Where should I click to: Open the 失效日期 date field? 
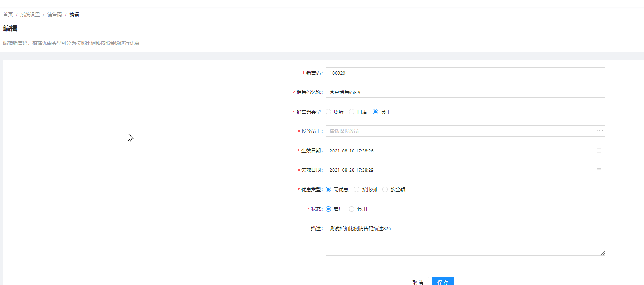pos(465,170)
